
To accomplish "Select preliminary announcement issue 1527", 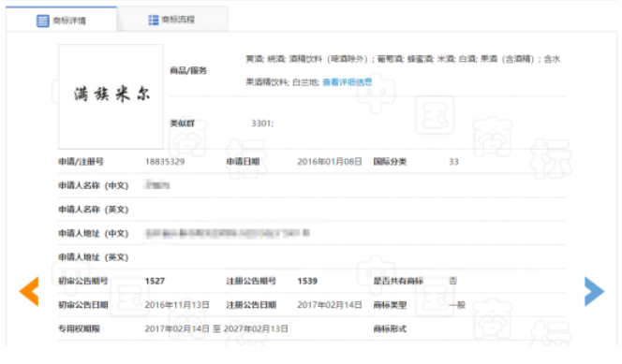I will 155,281.
